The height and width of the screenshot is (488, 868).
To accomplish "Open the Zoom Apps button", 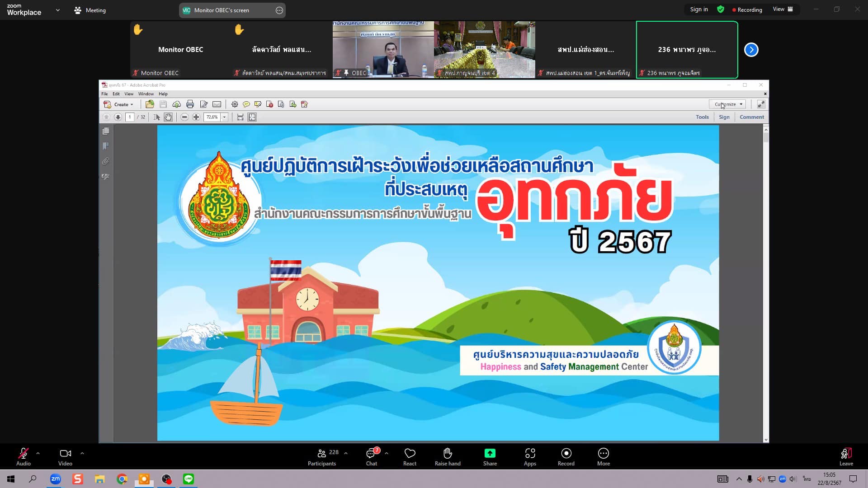I will [x=530, y=456].
